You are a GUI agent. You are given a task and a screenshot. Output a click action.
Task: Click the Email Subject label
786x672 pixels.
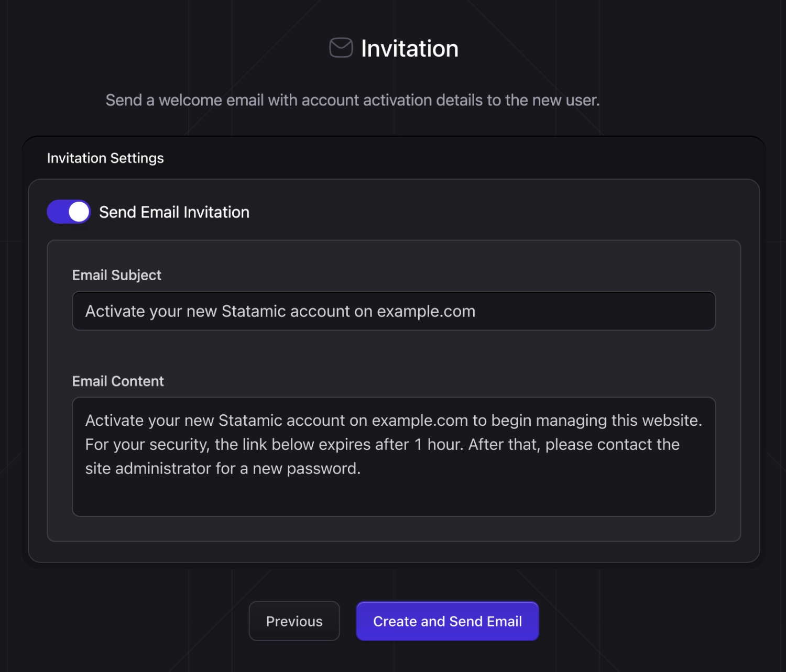pos(116,274)
